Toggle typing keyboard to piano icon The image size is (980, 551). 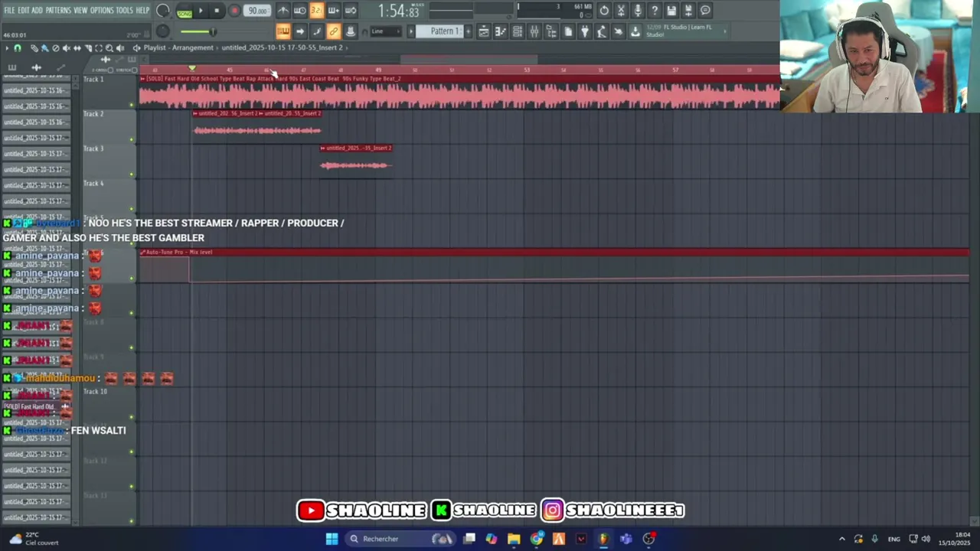click(283, 31)
